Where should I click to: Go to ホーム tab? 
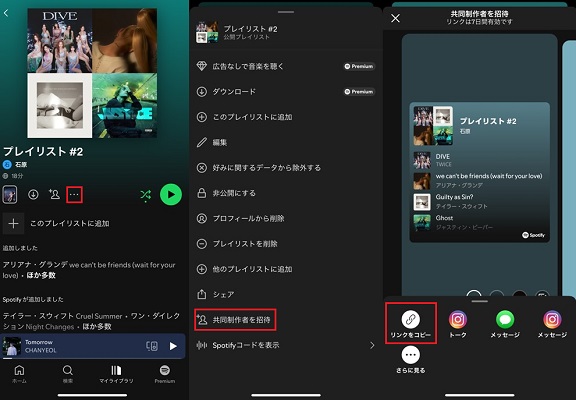19,374
